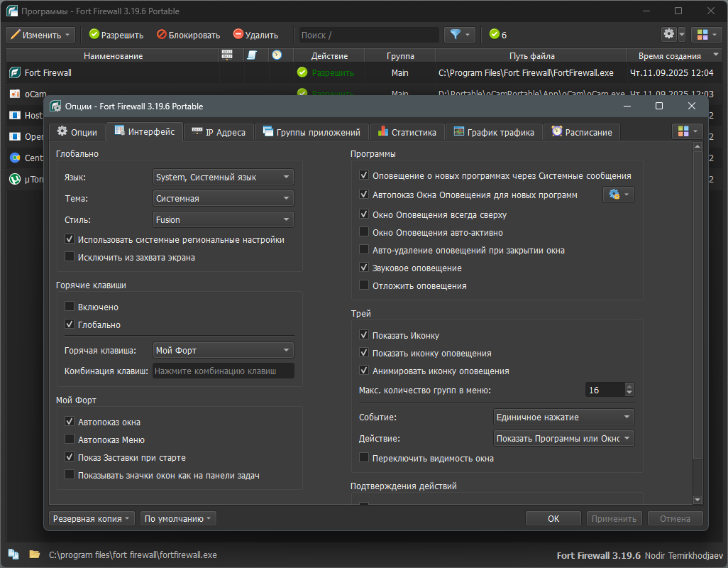Toggle the 'Автопоказ окна' checkbox
728x568 pixels.
[70, 422]
